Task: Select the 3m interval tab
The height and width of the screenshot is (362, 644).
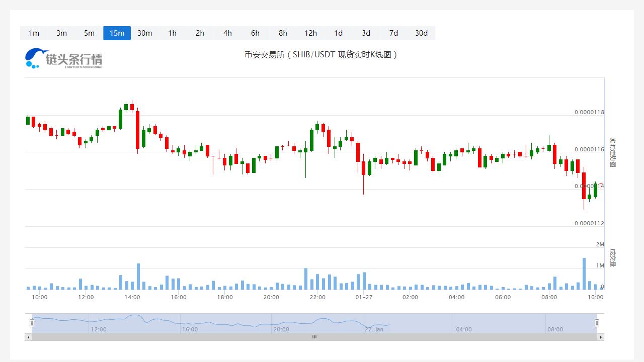Action: [61, 33]
